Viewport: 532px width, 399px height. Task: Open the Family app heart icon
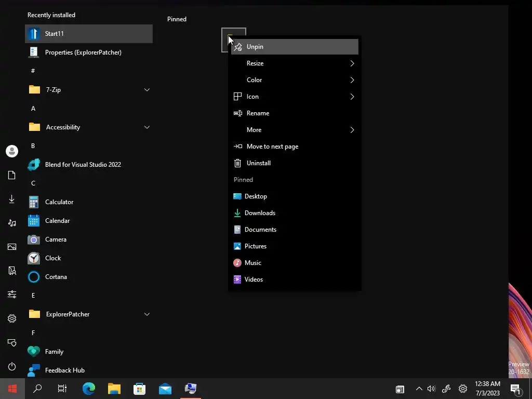[34, 352]
